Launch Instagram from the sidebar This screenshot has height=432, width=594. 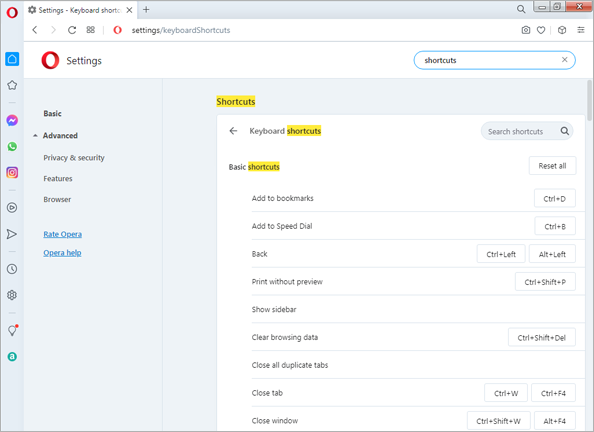pyautogui.click(x=12, y=173)
